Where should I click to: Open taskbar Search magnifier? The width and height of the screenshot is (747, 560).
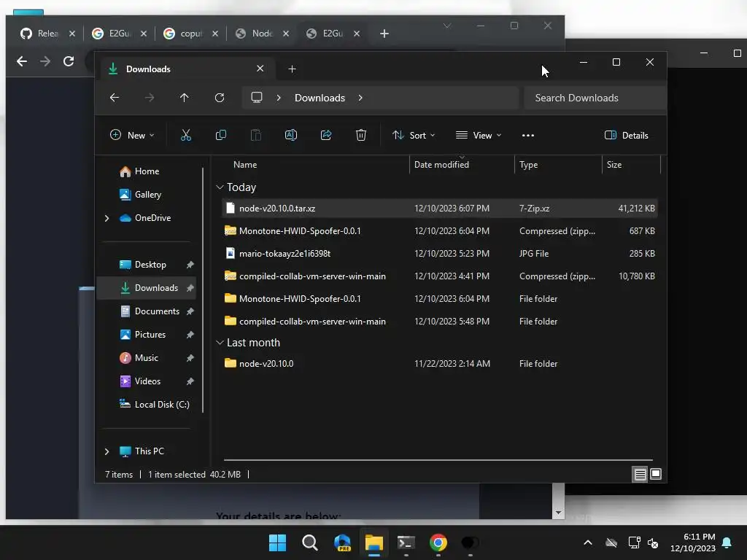tap(309, 542)
